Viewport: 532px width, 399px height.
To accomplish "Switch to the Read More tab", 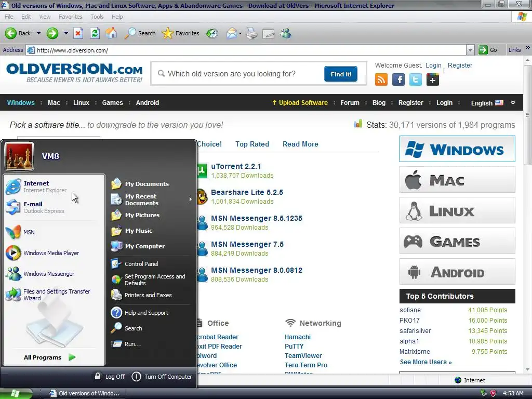I will click(x=300, y=144).
